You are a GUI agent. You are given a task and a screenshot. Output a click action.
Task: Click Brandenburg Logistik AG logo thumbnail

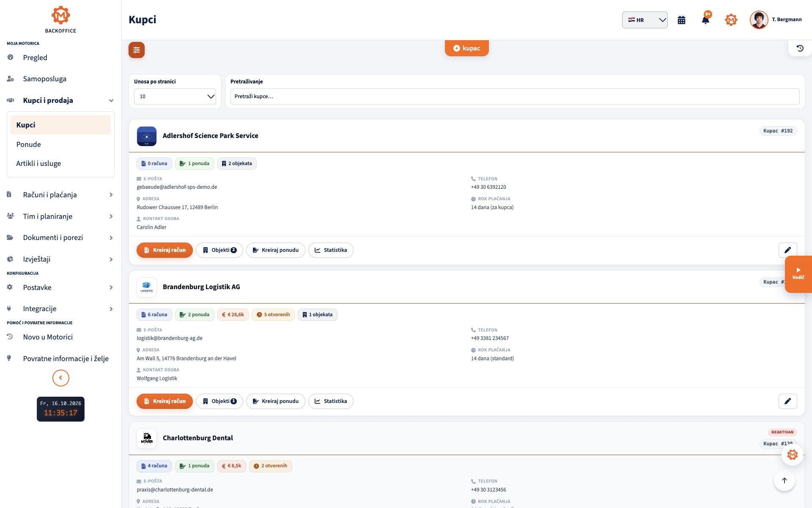(147, 287)
